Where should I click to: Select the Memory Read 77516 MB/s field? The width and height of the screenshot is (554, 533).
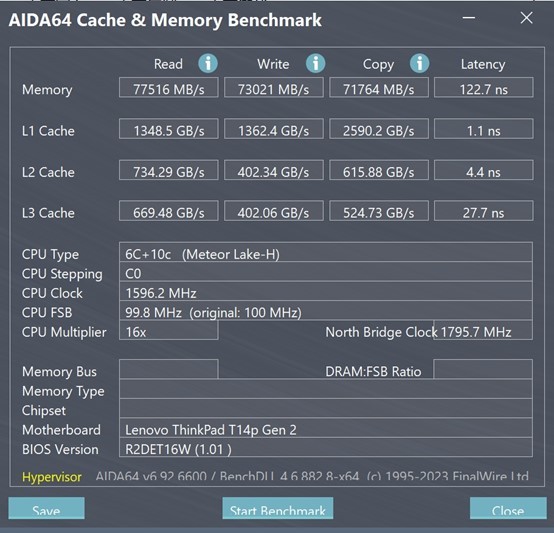[x=169, y=88]
